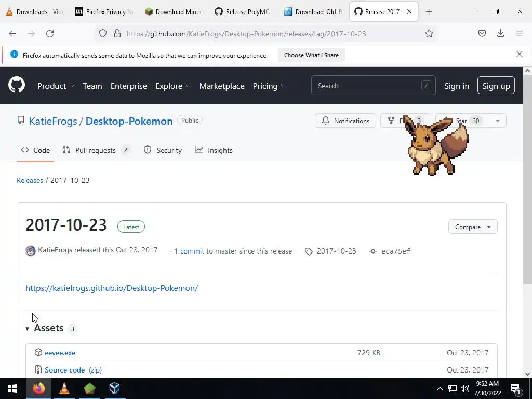Screen dimensions: 532x399
Task: Click the eevee.exe package icon
Action: (38, 352)
